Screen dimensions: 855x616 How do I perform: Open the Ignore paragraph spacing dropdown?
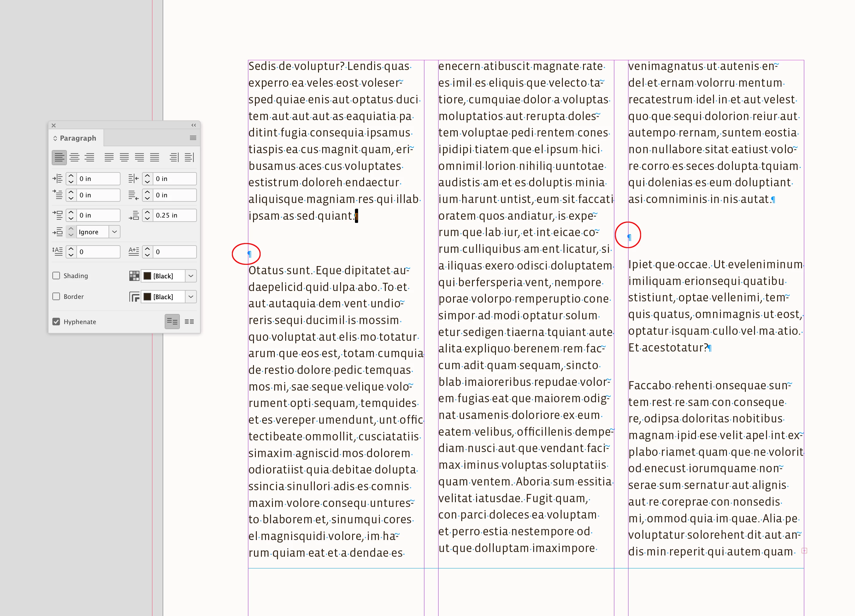pos(115,232)
